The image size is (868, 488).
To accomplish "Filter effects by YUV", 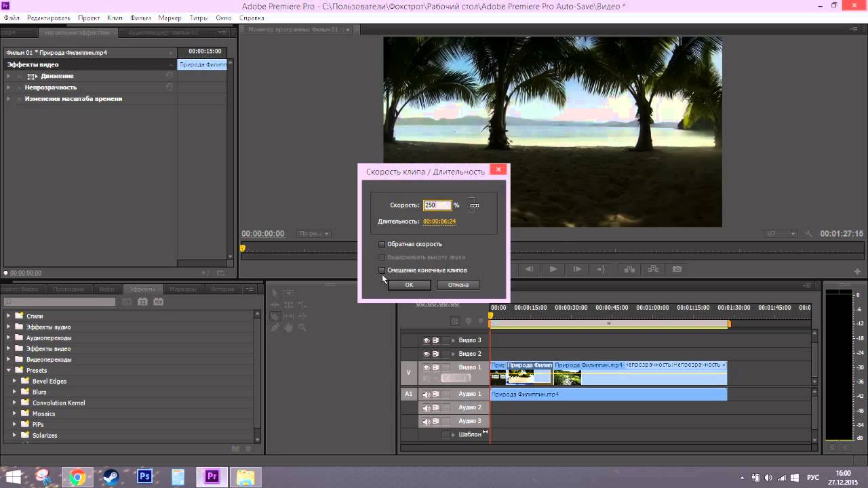I will [158, 302].
